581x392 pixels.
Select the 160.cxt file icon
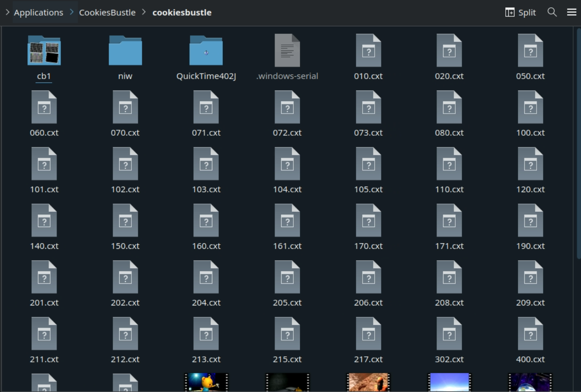point(206,221)
